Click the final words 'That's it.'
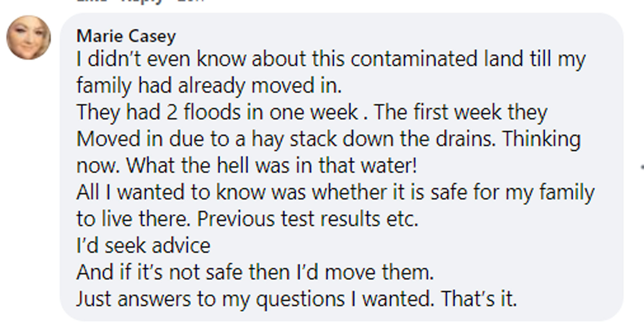Screen dimensions: 644x329 [479, 299]
